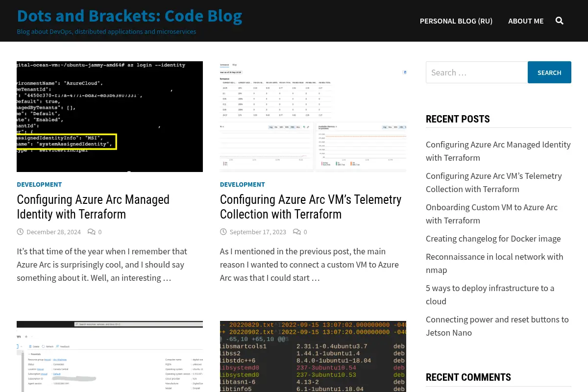
Task: Open comment count 0 on Managed Identity post
Action: 100,232
